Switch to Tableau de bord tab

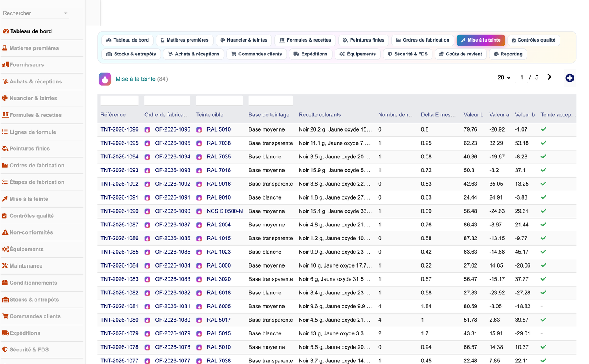pyautogui.click(x=128, y=40)
